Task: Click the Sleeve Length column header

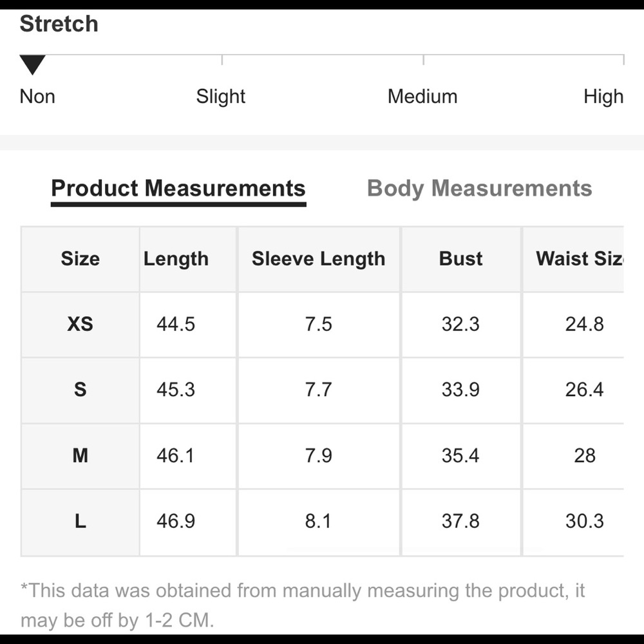Action: point(318,259)
